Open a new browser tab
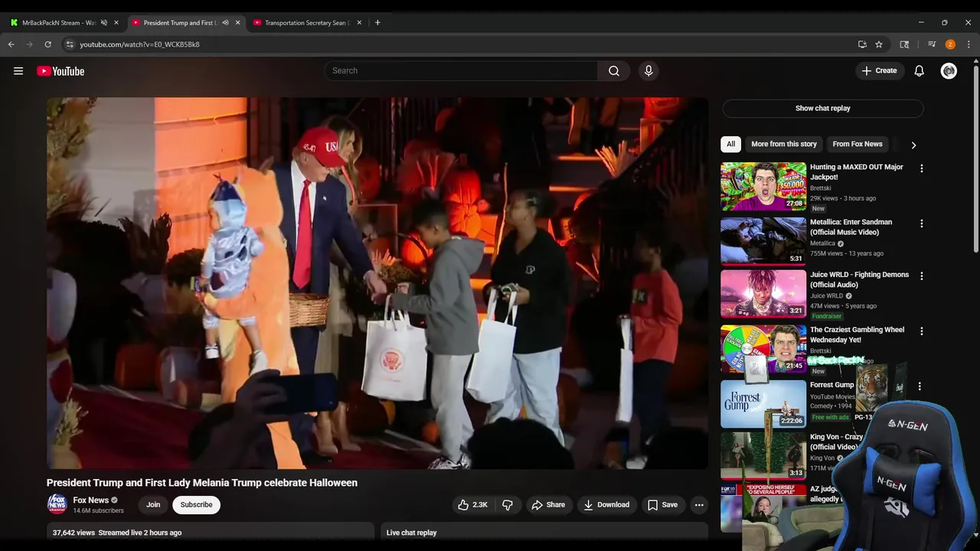Screen dimensions: 980x551 [377, 23]
